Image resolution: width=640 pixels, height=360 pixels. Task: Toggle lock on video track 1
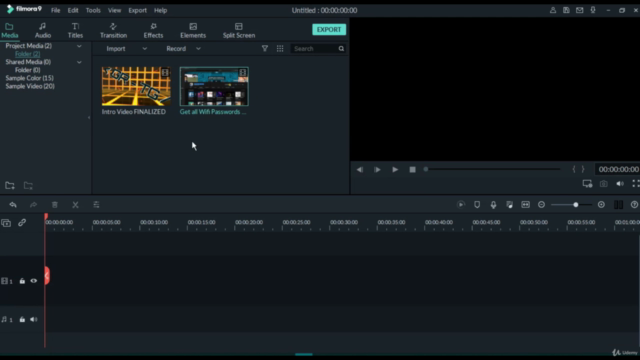[22, 281]
